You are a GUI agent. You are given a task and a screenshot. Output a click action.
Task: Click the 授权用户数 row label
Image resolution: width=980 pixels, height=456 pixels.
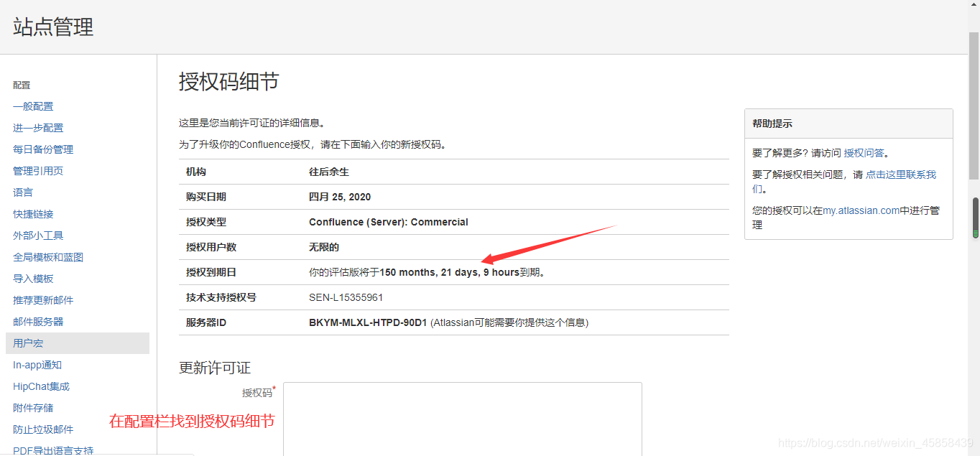[211, 247]
